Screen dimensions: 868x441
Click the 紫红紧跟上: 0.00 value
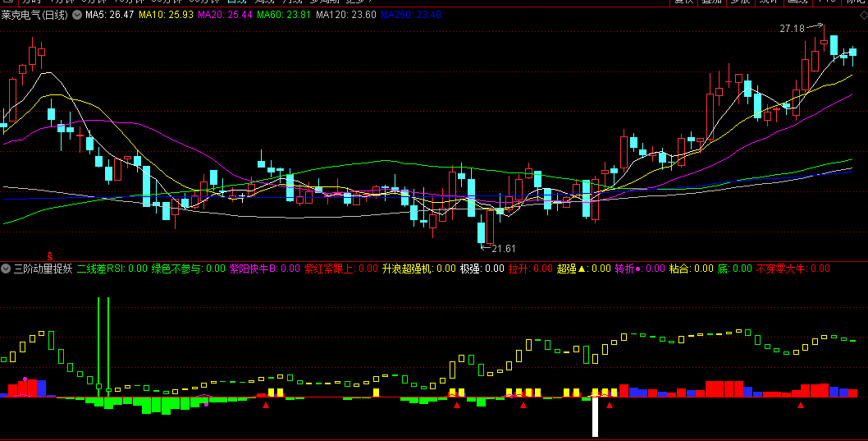point(341,269)
